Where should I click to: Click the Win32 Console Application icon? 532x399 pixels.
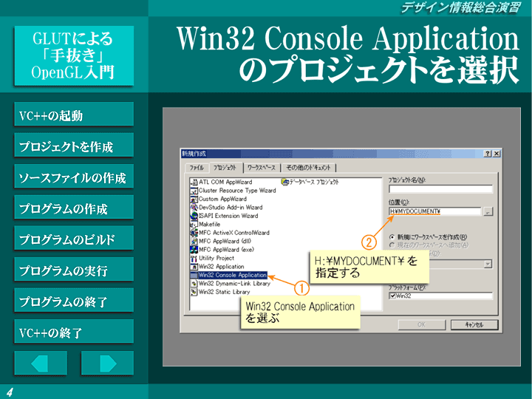194,275
